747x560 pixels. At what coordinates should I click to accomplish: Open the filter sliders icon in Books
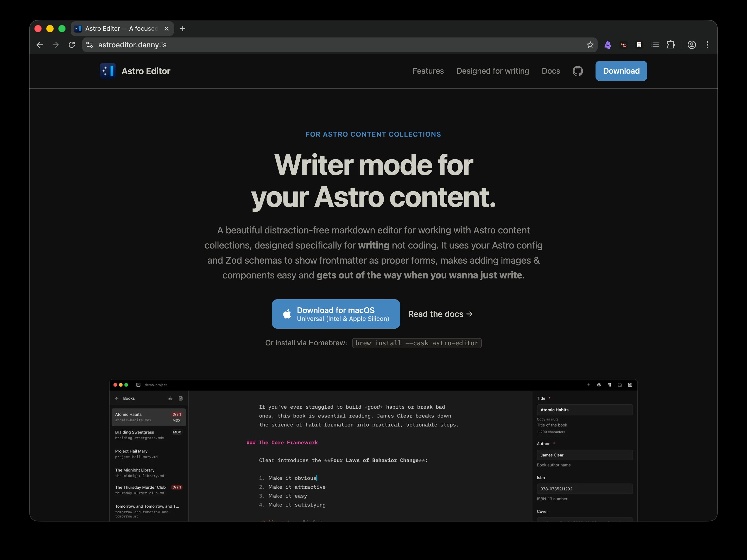(170, 398)
